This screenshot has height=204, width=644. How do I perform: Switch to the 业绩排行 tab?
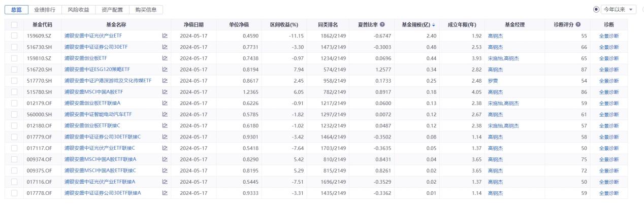45,10
